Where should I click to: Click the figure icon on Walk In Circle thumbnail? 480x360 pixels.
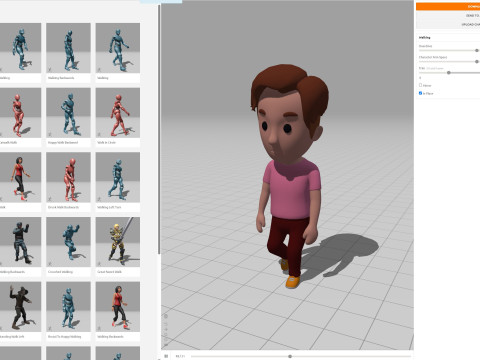(99, 134)
